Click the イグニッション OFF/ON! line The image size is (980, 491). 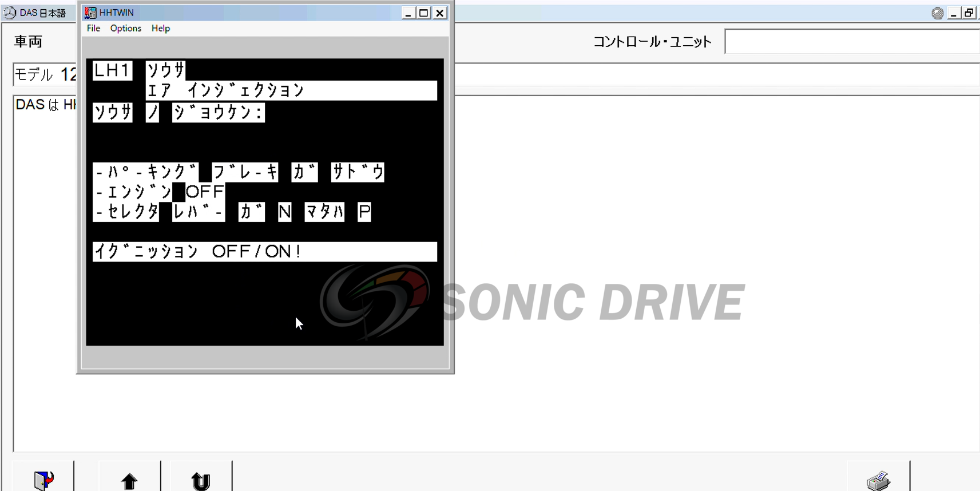264,252
